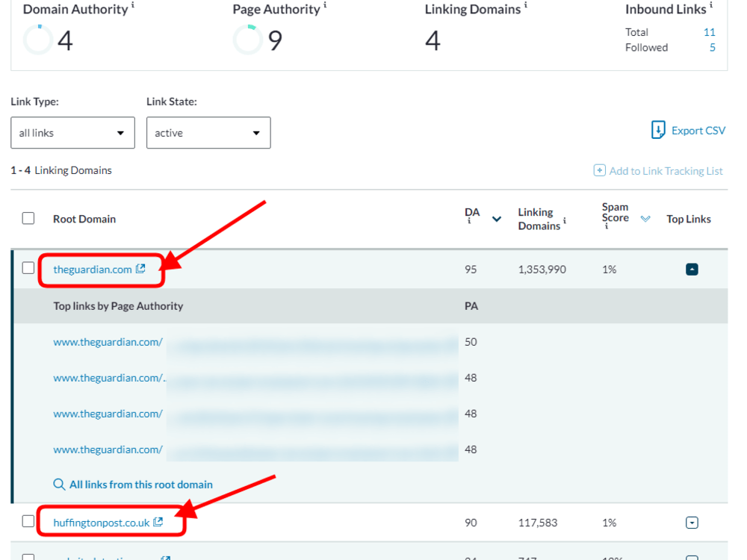Show Domain Authority info tooltip icon
Viewport: 747px width, 560px height.
pyautogui.click(x=133, y=5)
